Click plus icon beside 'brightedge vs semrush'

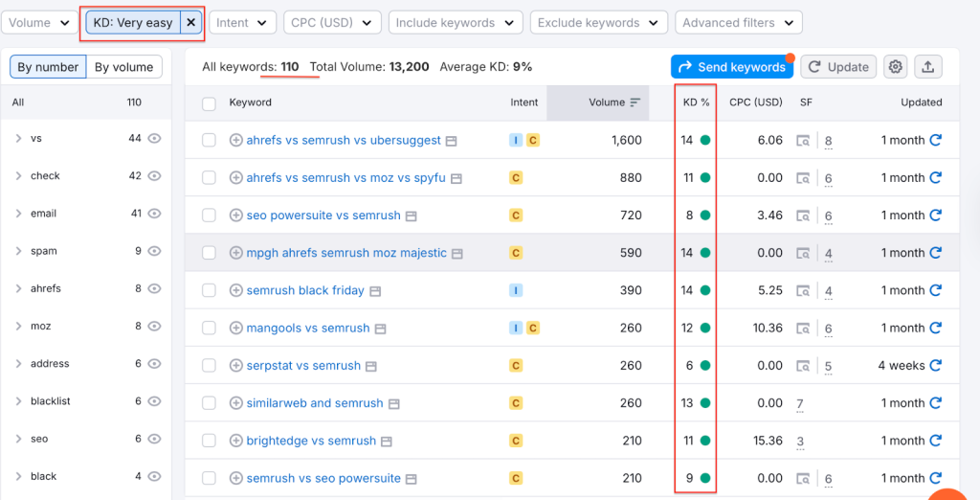click(236, 441)
